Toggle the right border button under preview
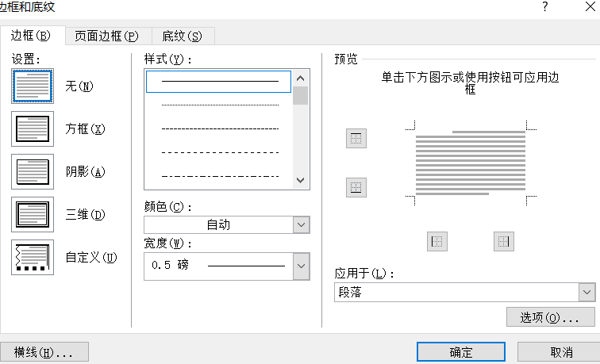Image resolution: width=600 pixels, height=364 pixels. click(x=503, y=241)
